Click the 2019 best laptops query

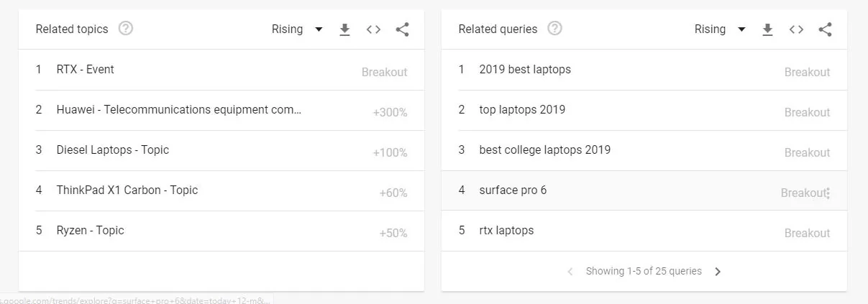pos(525,70)
